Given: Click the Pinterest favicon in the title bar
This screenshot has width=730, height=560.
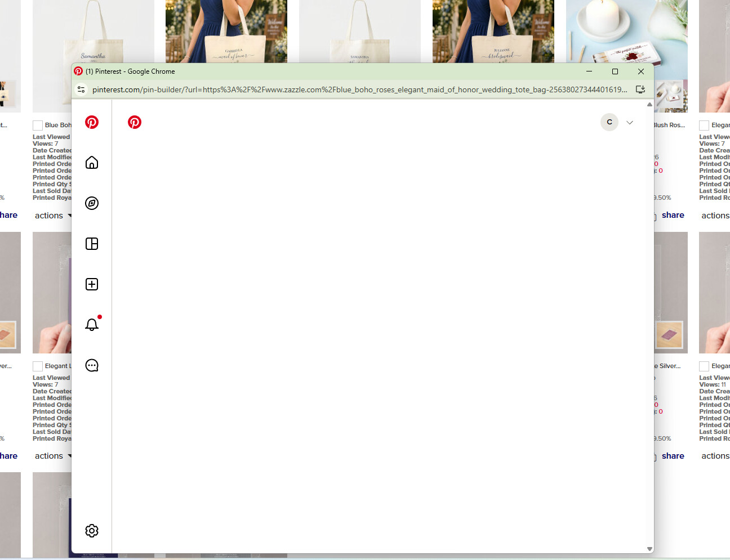Looking at the screenshot, I should (78, 71).
